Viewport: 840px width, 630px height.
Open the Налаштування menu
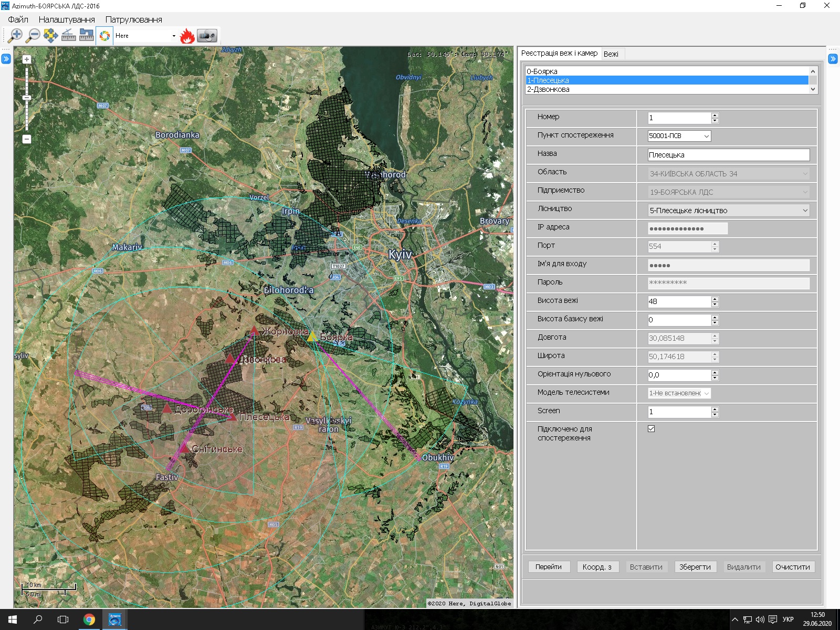(x=67, y=19)
